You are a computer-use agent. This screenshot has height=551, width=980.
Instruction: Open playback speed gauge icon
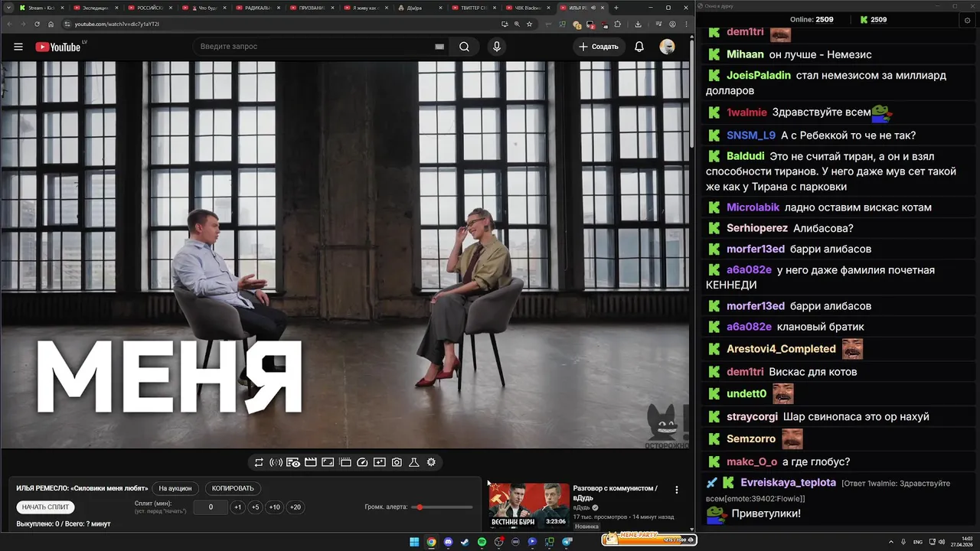362,462
